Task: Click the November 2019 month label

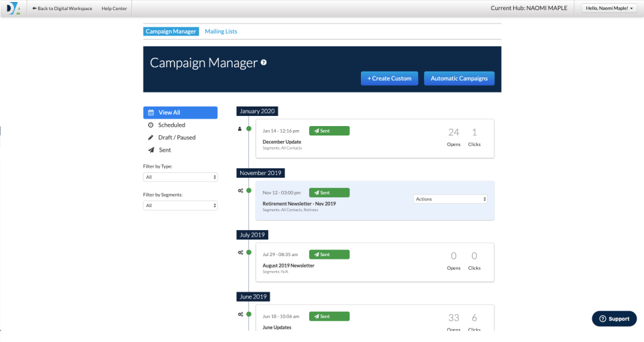Action: (x=260, y=173)
